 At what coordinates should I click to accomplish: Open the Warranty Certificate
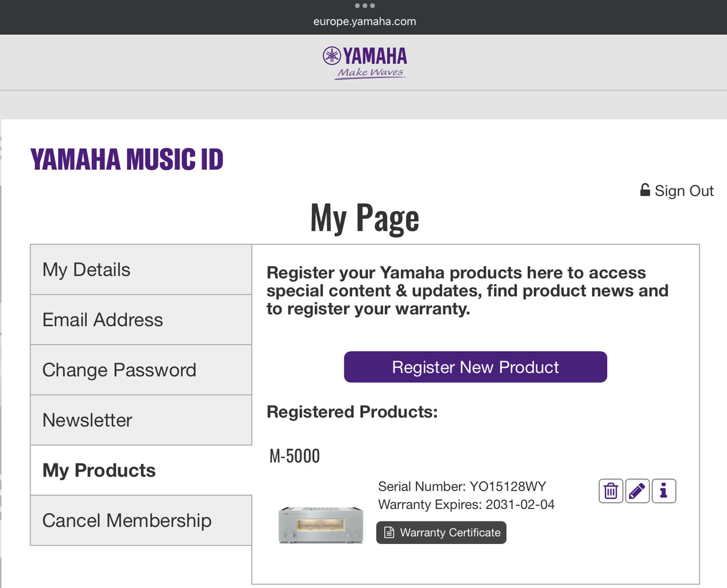point(441,532)
